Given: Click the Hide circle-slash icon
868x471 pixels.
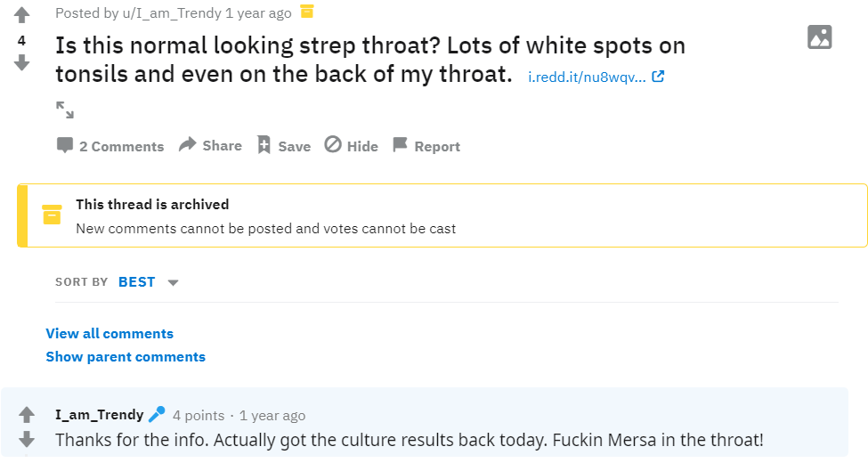Looking at the screenshot, I should (x=333, y=144).
